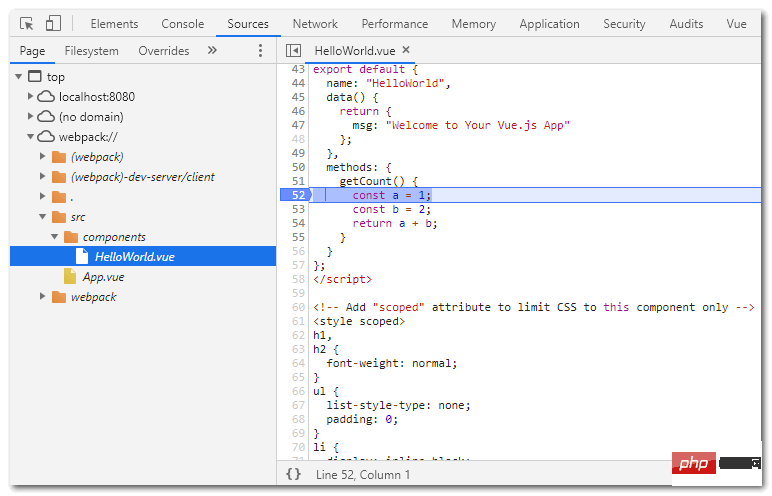Collapse the top frame tree node
Screen dimensions: 772x496
pos(19,77)
